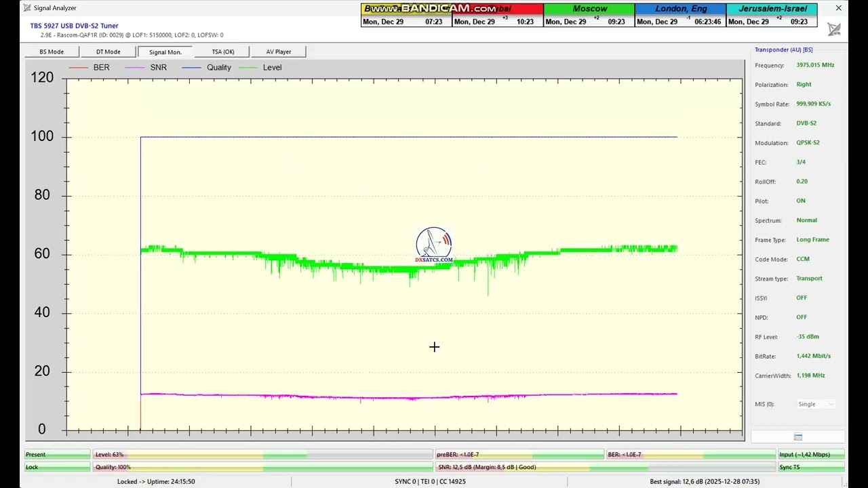Click the Sync TS indicator
Viewport: 868px width, 488px height.
tap(811, 467)
